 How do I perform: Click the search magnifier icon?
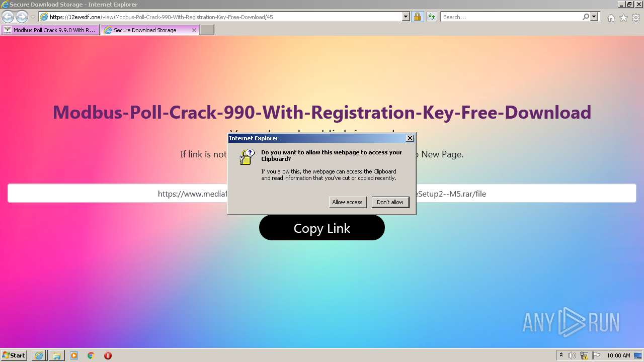[586, 17]
